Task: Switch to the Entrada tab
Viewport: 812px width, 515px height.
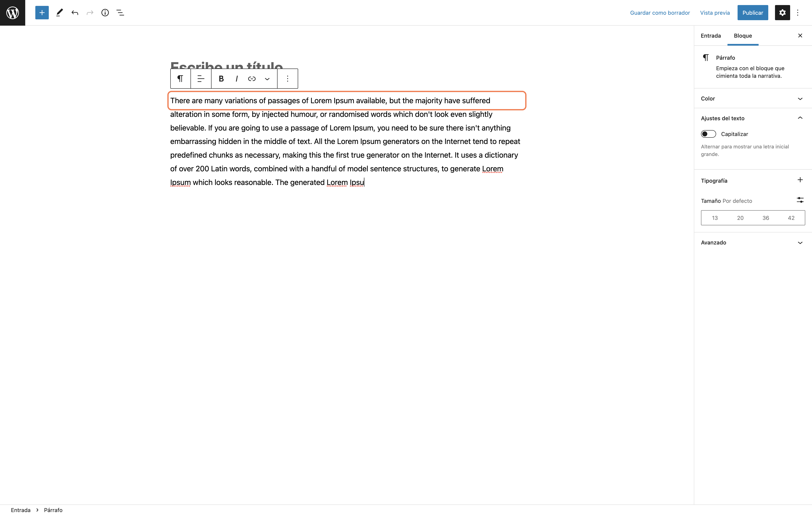Action: [x=711, y=36]
